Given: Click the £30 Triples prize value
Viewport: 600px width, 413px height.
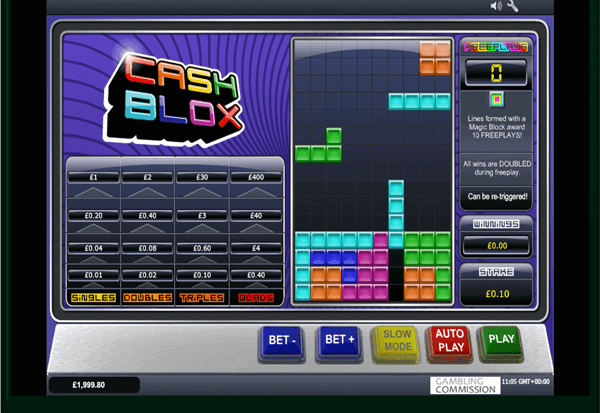Looking at the screenshot, I should (202, 177).
